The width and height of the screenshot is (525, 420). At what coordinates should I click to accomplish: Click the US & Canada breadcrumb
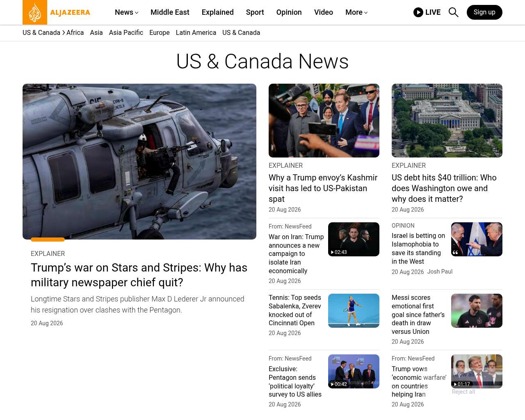click(x=41, y=33)
